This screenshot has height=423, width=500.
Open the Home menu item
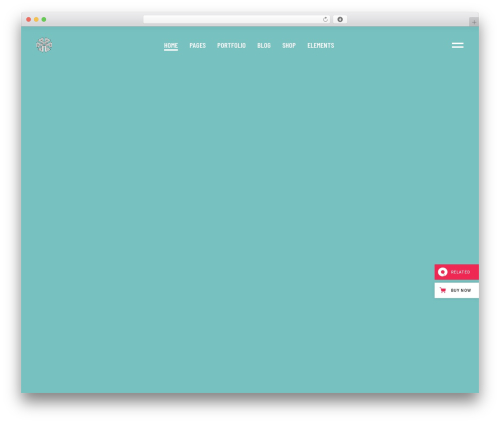pos(171,45)
